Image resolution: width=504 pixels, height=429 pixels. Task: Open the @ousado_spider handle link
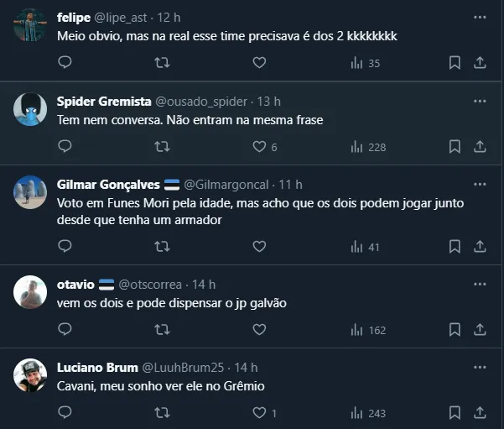[x=205, y=101]
